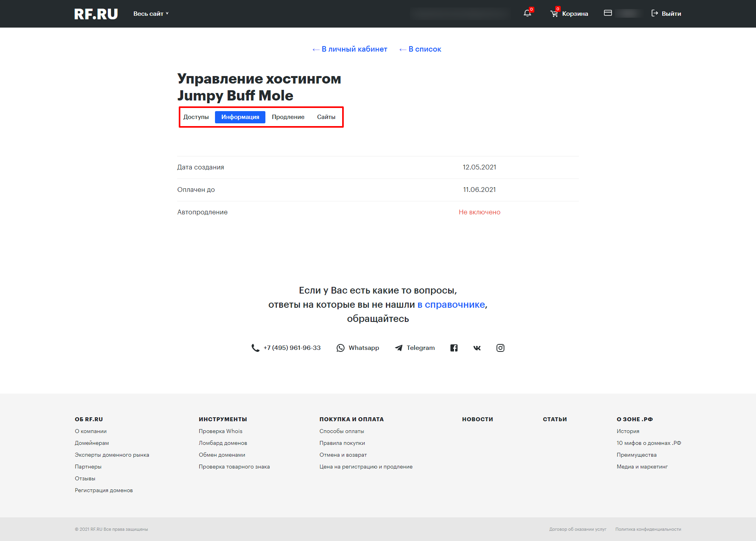Select the Информация tab

point(240,117)
